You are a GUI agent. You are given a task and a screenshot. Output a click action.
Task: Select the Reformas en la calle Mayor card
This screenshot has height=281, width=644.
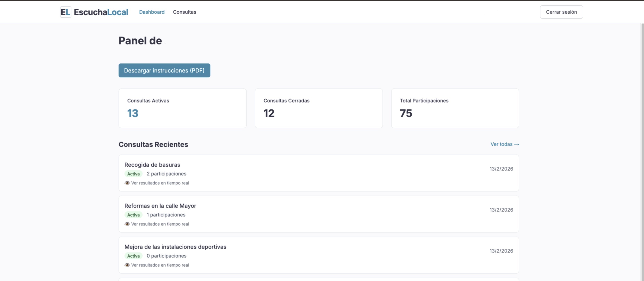click(x=160, y=206)
